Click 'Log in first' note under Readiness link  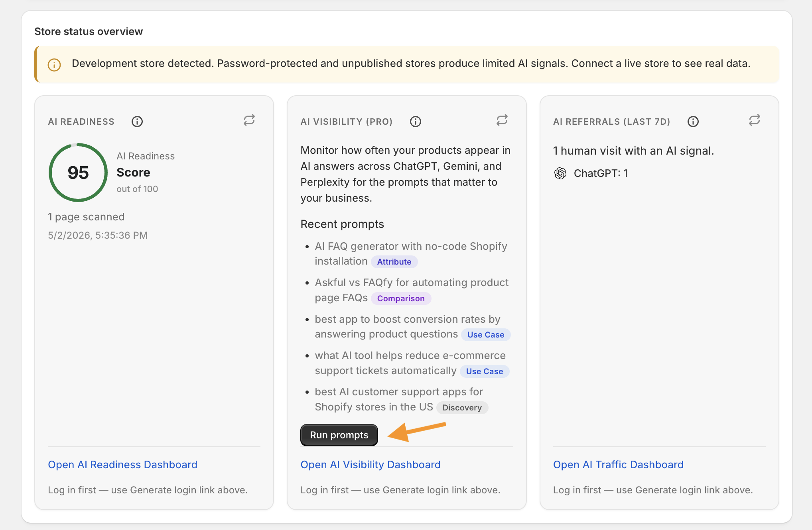coord(148,490)
